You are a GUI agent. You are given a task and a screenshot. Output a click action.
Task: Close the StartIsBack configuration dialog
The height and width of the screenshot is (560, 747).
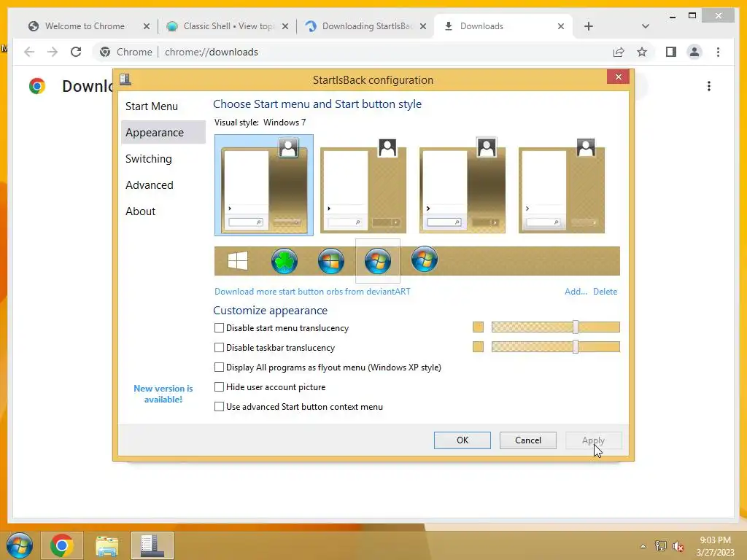coord(618,77)
